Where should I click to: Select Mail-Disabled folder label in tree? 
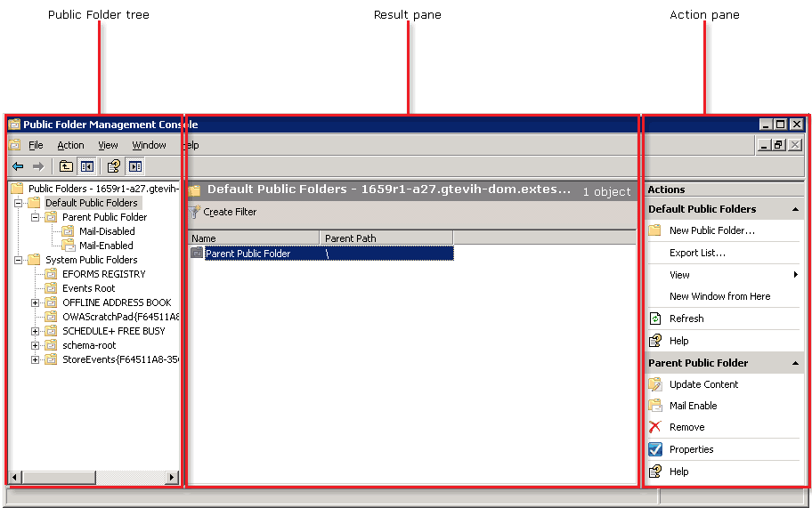pyautogui.click(x=107, y=231)
